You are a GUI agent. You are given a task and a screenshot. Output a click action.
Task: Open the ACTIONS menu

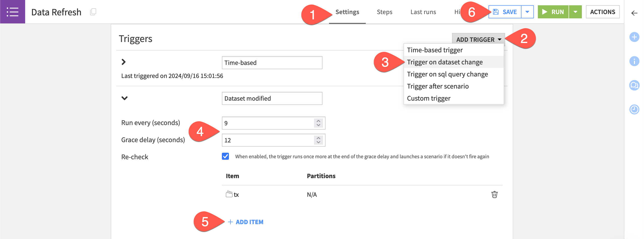click(x=603, y=12)
